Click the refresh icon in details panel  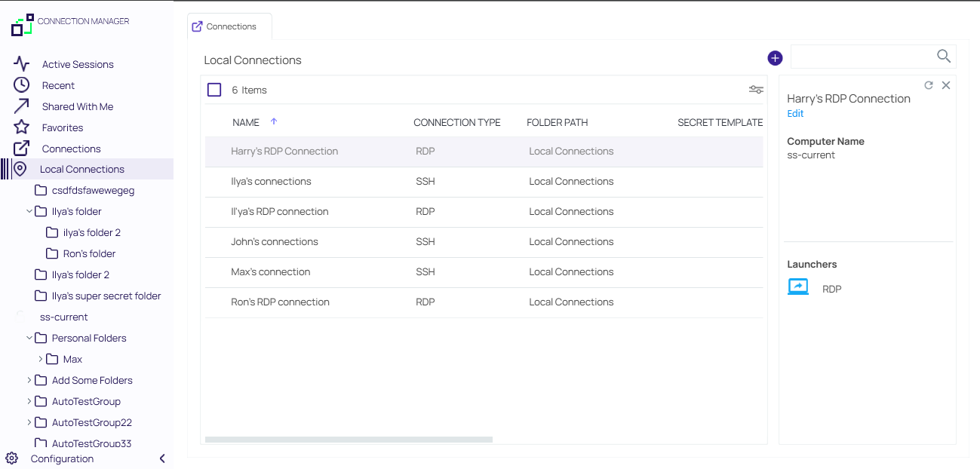tap(929, 86)
